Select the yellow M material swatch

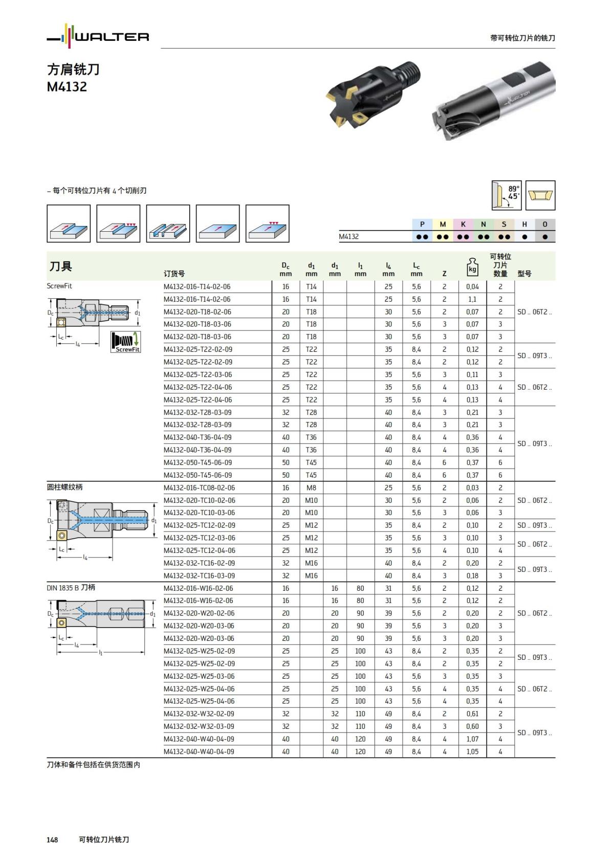tap(443, 224)
